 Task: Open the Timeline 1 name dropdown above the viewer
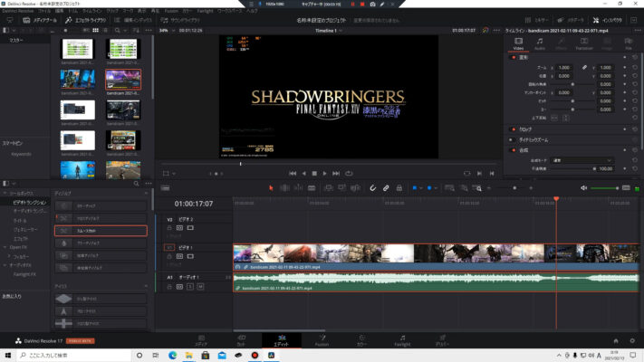pyautogui.click(x=327, y=31)
